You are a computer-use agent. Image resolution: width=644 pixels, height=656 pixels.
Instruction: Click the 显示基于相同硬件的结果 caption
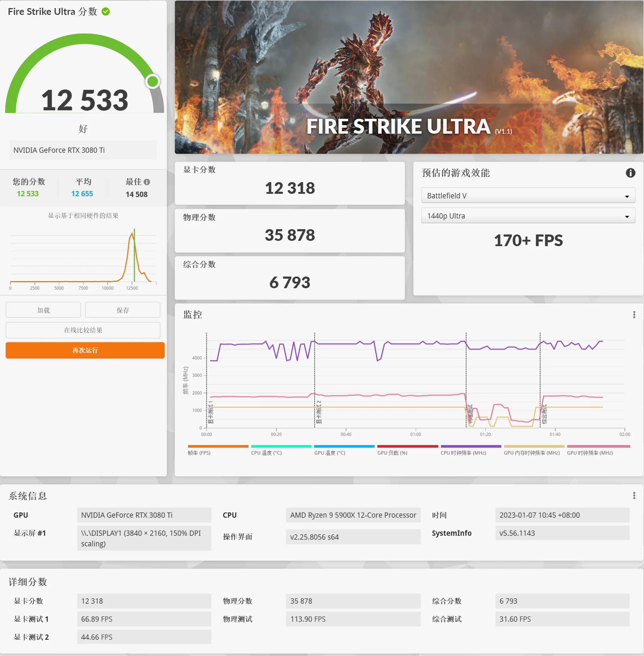pyautogui.click(x=83, y=215)
